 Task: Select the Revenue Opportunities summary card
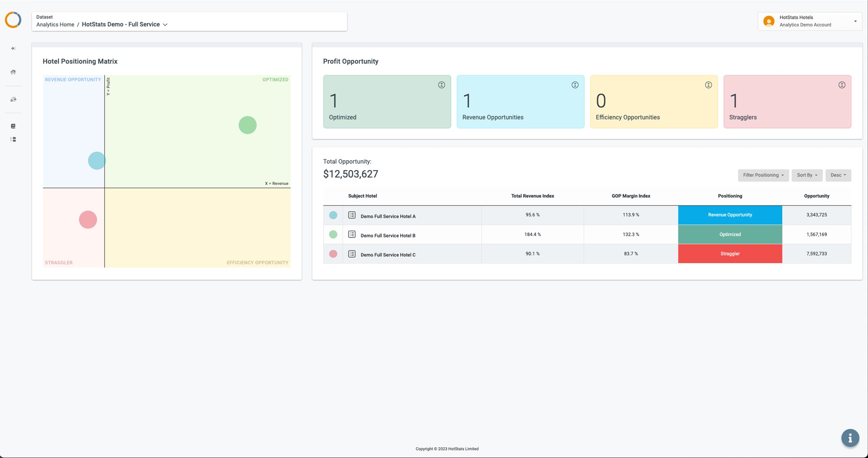520,102
